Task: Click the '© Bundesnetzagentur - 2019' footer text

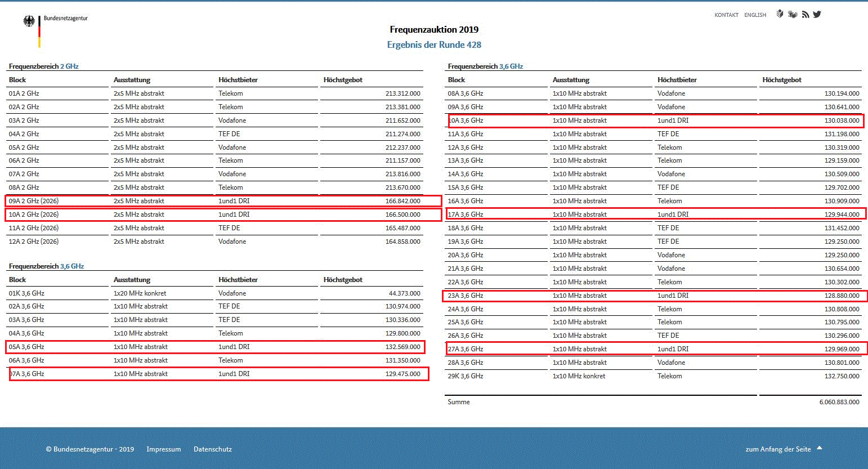Action: tap(90, 449)
